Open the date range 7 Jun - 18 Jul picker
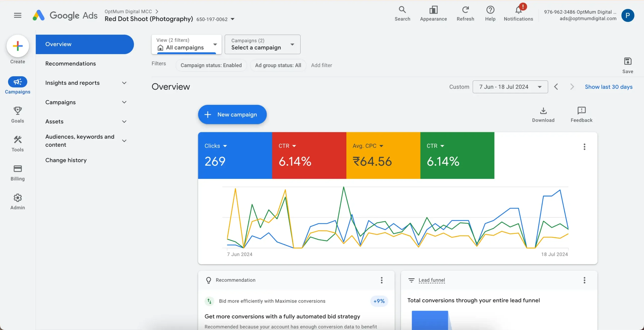Image resolution: width=644 pixels, height=330 pixels. pos(510,87)
